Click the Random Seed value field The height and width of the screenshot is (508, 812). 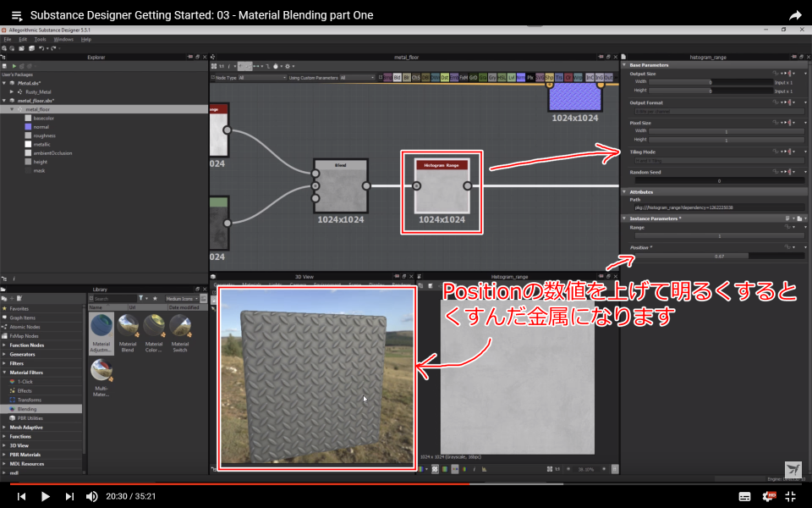[x=719, y=181]
